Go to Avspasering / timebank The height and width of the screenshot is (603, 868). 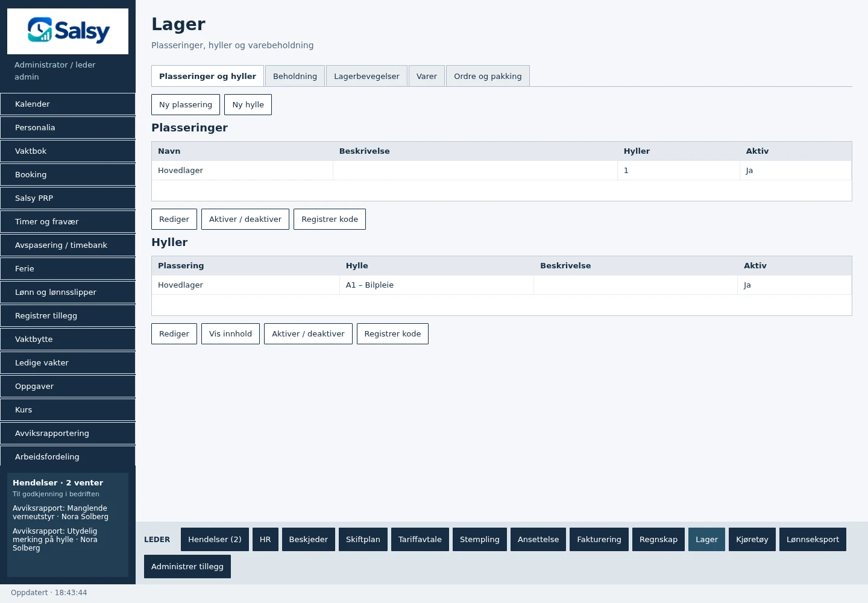[x=68, y=245]
